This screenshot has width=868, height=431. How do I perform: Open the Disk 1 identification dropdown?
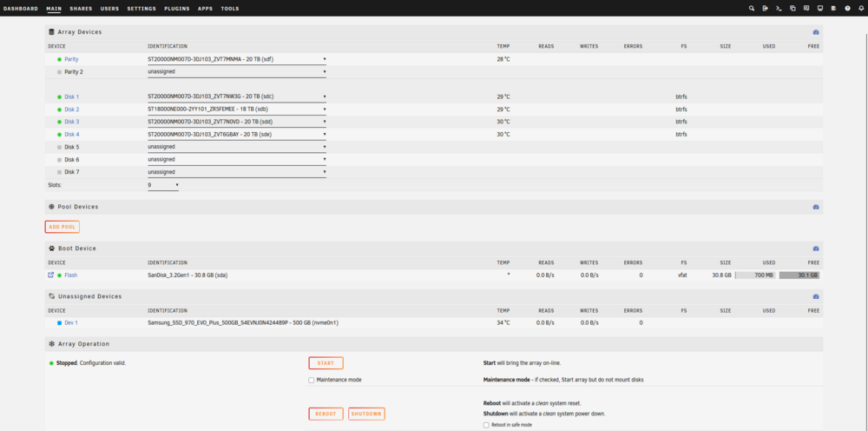[x=237, y=96]
